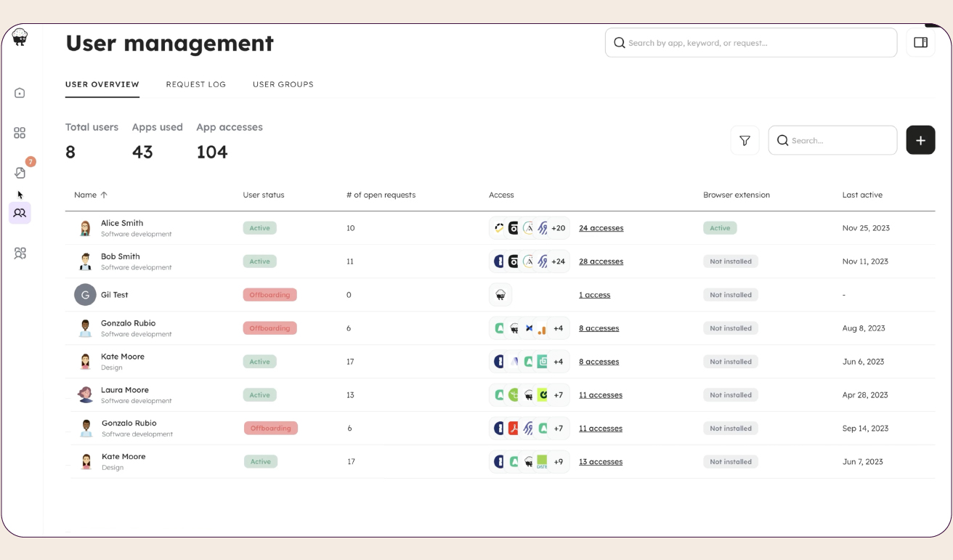
Task: Click +24 app badge in Bob Smith's row
Action: (558, 261)
